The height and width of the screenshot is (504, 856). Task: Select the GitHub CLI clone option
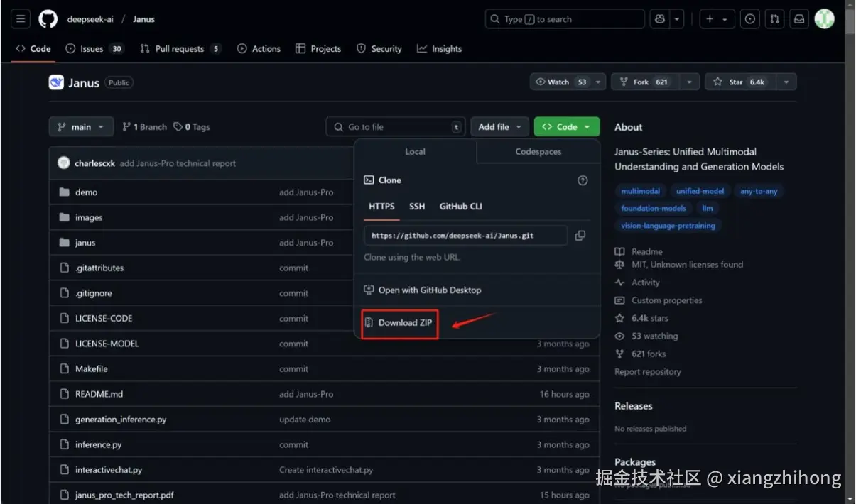pos(460,207)
